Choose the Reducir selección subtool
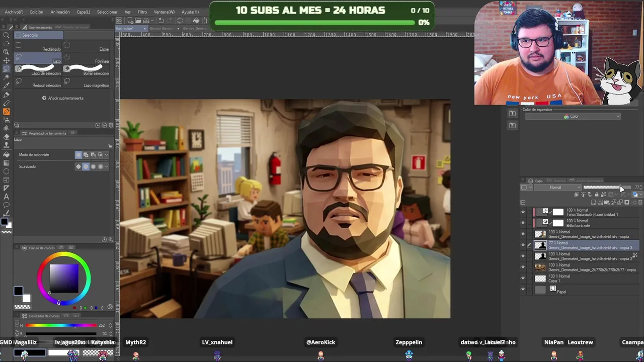Image resolution: width=644 pixels, height=362 pixels. tap(38, 82)
